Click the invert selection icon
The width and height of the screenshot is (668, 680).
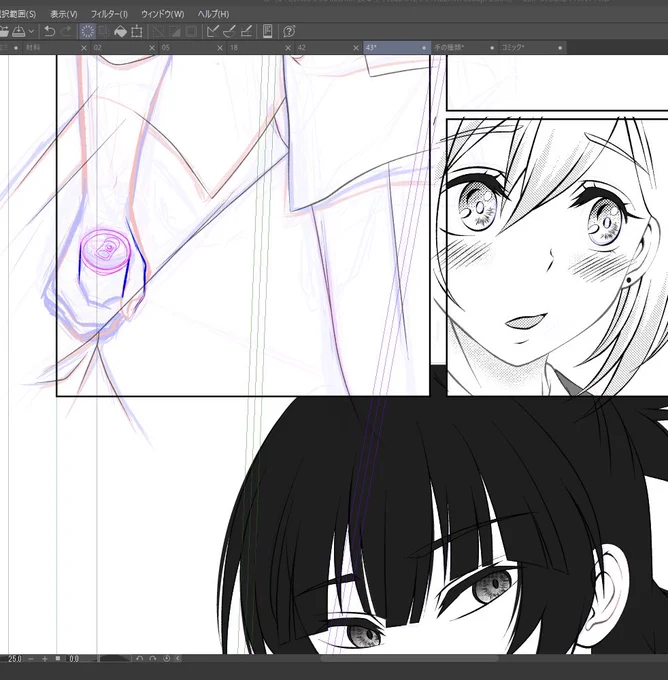pos(174,32)
